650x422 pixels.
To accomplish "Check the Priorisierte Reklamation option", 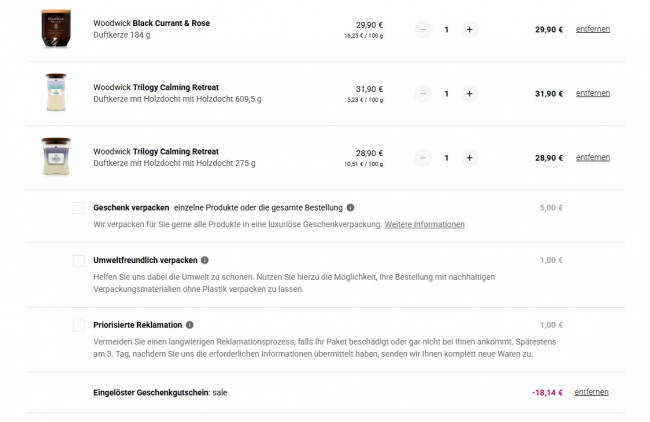I will (x=78, y=325).
